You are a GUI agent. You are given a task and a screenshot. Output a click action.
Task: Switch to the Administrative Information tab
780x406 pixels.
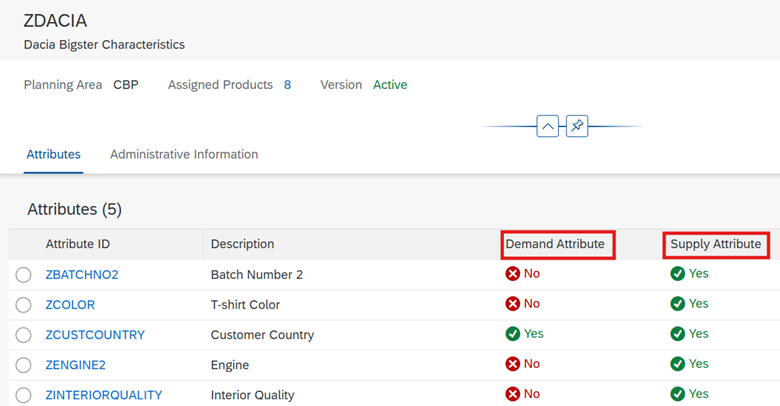(184, 155)
